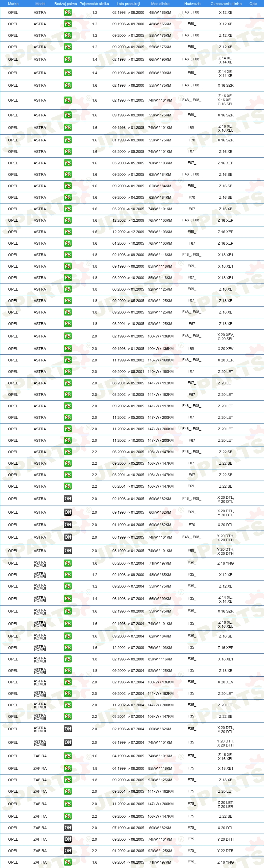The height and width of the screenshot is (868, 264).
Task: Click diesel ON icon in Astra Kombi 74kW / 101KM diesel row
Action: (68, 742)
